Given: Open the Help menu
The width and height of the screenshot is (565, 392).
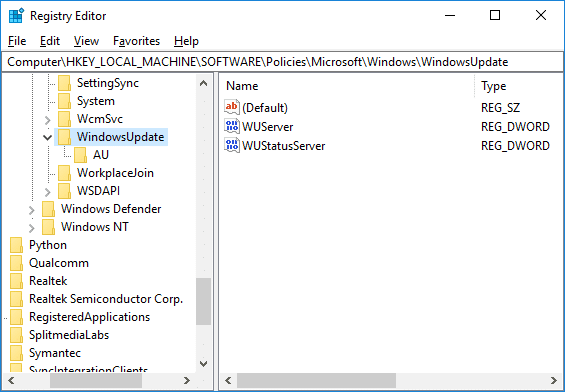Looking at the screenshot, I should [186, 41].
